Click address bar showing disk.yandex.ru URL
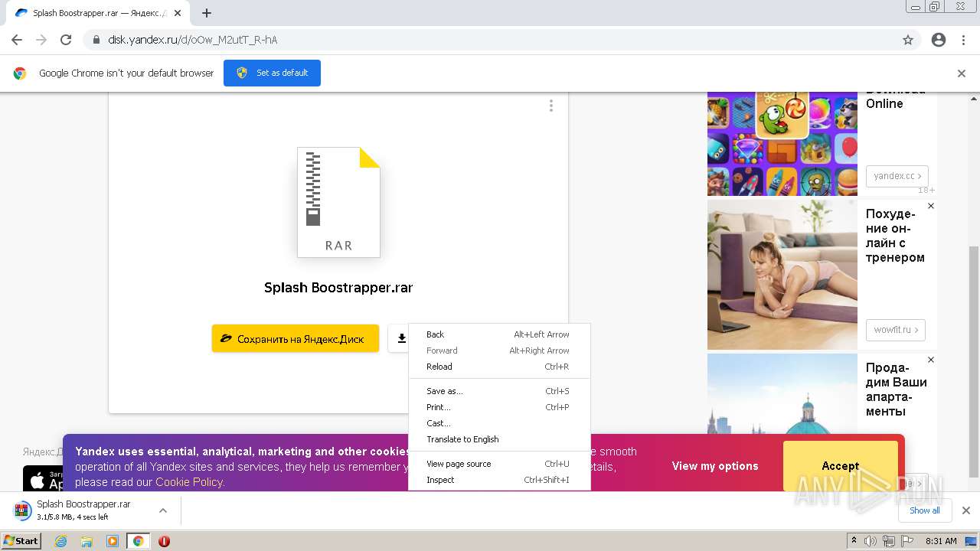This screenshot has height=551, width=980. coord(490,40)
